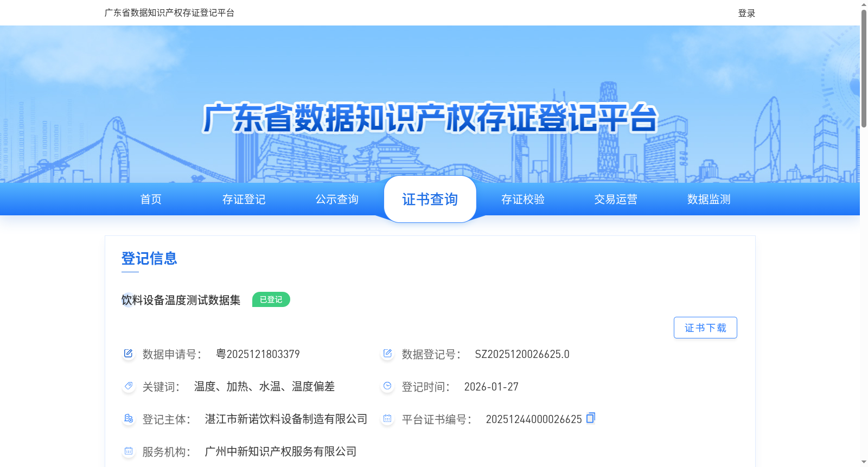The height and width of the screenshot is (467, 868).
Task: Go to the 存证登记 tab
Action: tap(244, 200)
